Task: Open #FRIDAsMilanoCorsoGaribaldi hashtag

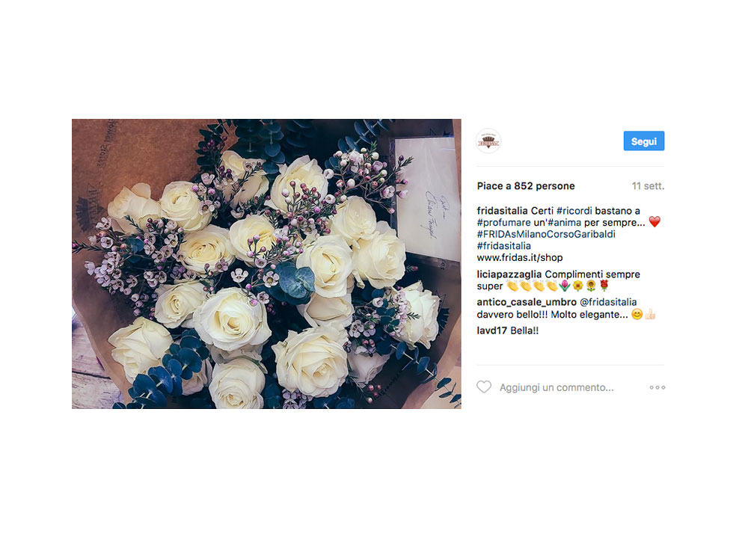Action: click(x=546, y=234)
